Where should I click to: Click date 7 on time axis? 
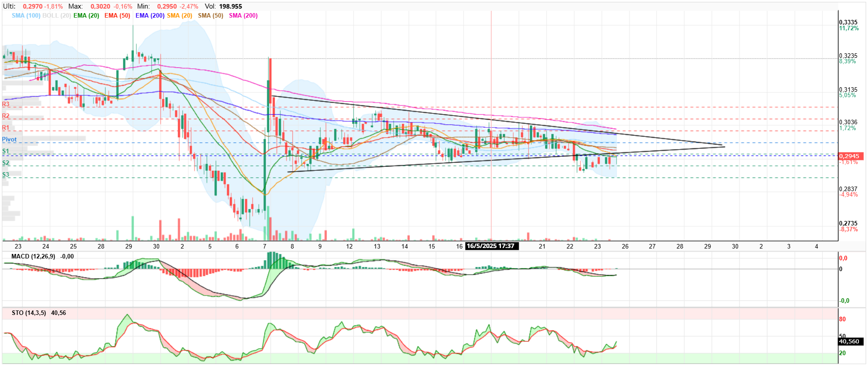[x=265, y=247]
